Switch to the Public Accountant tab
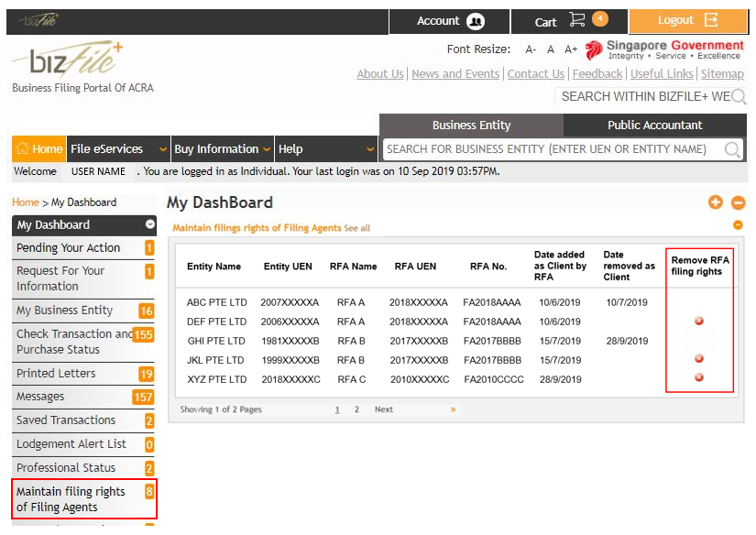Image resolution: width=756 pixels, height=535 pixels. coord(654,126)
